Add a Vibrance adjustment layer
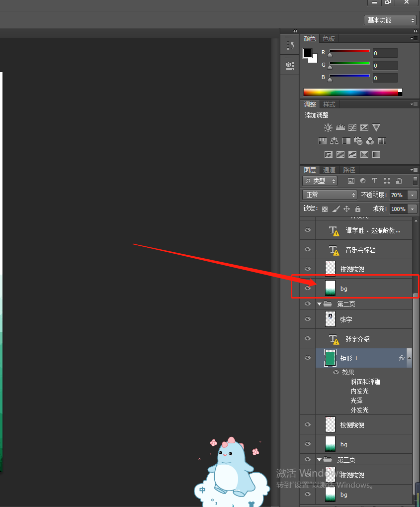This screenshot has height=507, width=420. 376,128
